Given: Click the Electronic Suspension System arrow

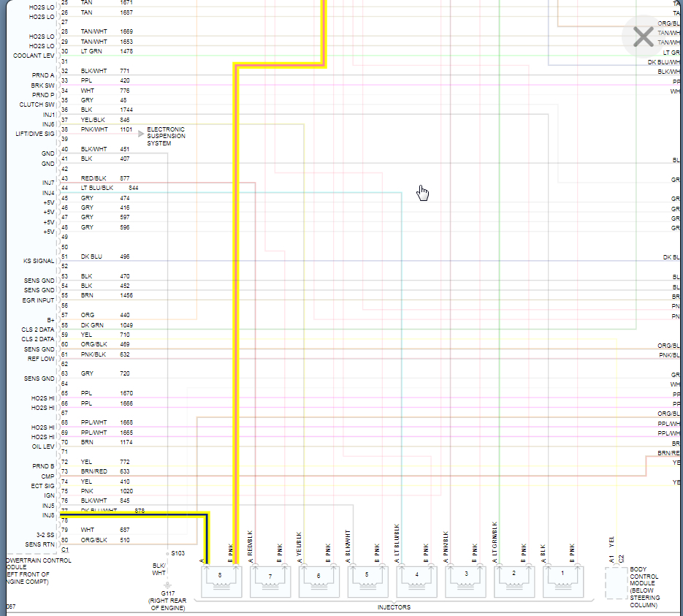Looking at the screenshot, I should 141,134.
